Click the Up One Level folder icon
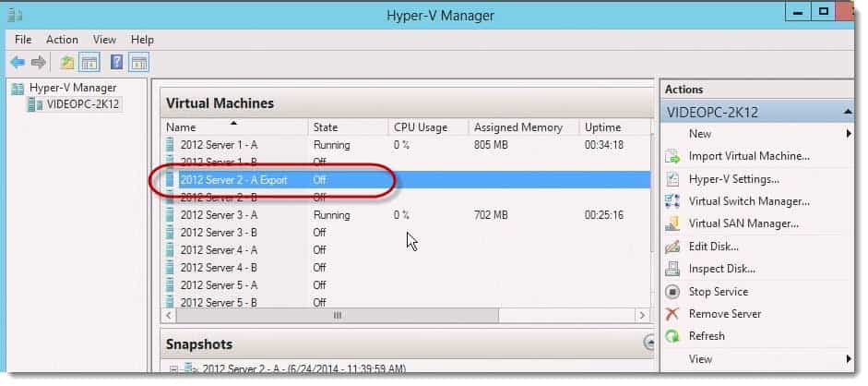Screen dimensions: 868x386 (67, 63)
